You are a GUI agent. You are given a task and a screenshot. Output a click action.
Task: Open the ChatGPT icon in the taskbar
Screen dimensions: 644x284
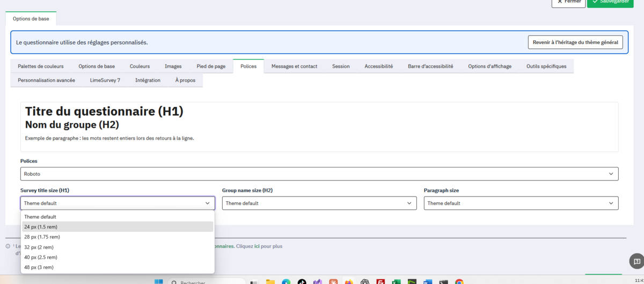365,282
